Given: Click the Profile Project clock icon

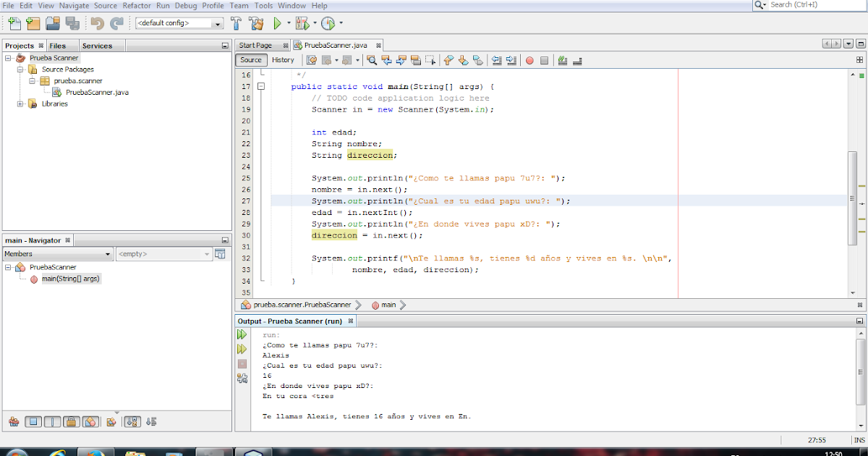Looking at the screenshot, I should click(328, 23).
